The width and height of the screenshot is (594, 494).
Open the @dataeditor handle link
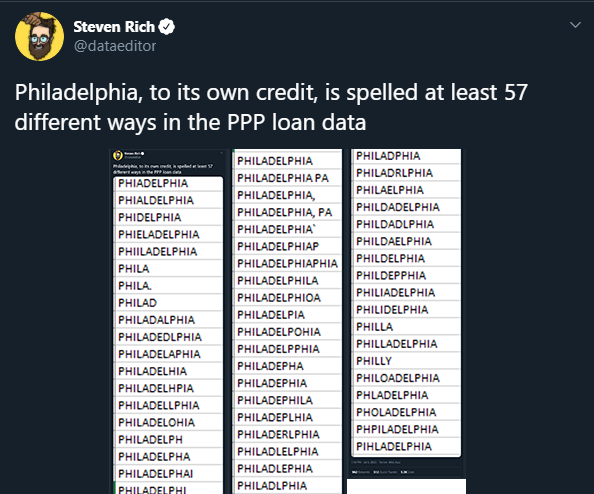point(115,46)
